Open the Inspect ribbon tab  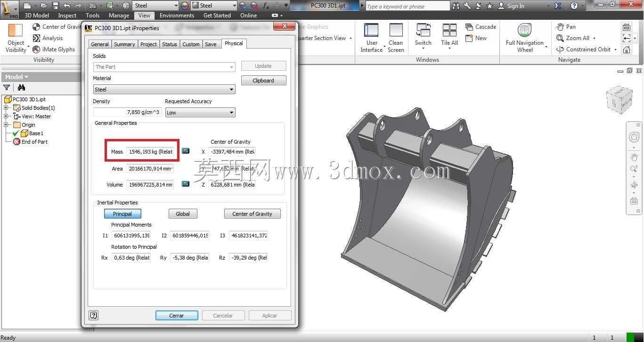pos(67,16)
